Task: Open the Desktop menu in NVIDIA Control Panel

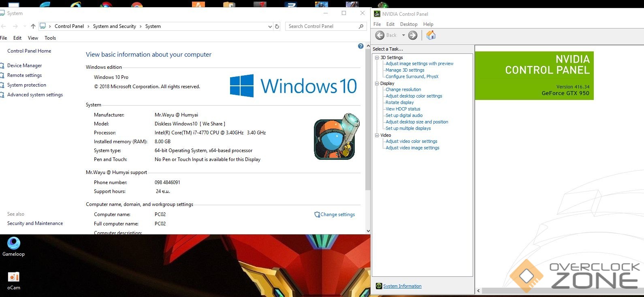Action: pos(409,24)
